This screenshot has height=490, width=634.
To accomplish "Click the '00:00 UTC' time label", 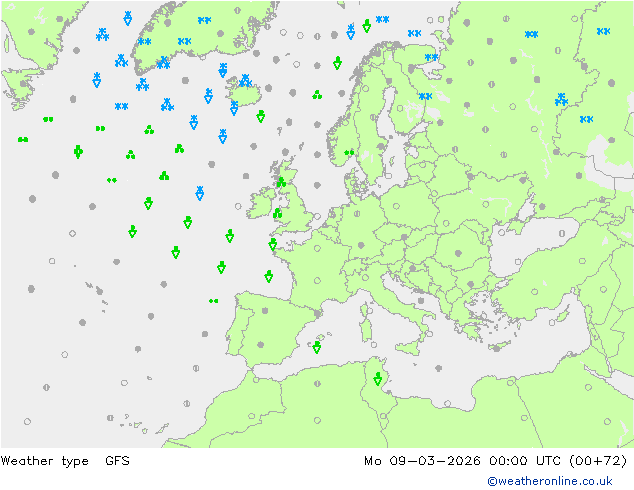I will (525, 460).
